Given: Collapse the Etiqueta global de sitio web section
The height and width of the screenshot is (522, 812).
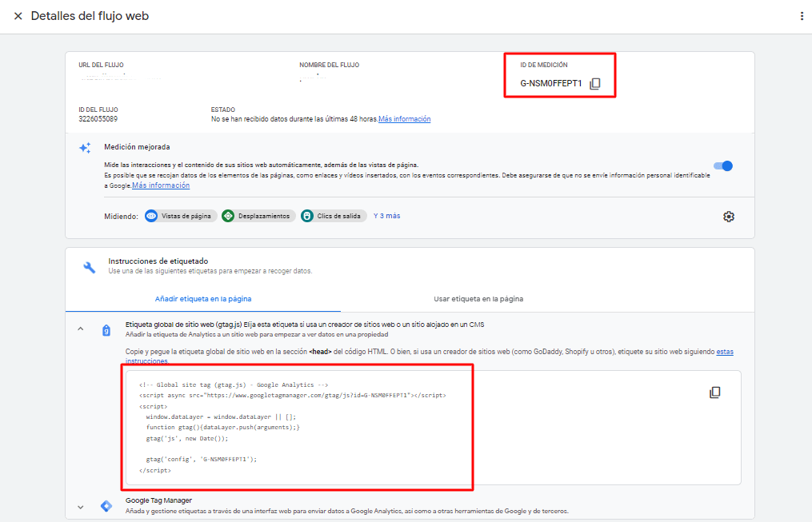Looking at the screenshot, I should pyautogui.click(x=80, y=329).
